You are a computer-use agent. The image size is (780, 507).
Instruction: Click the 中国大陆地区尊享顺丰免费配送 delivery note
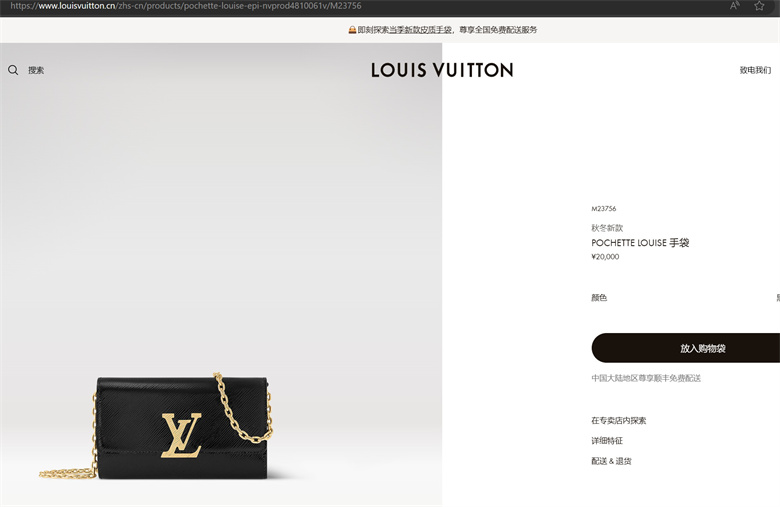(x=646, y=378)
